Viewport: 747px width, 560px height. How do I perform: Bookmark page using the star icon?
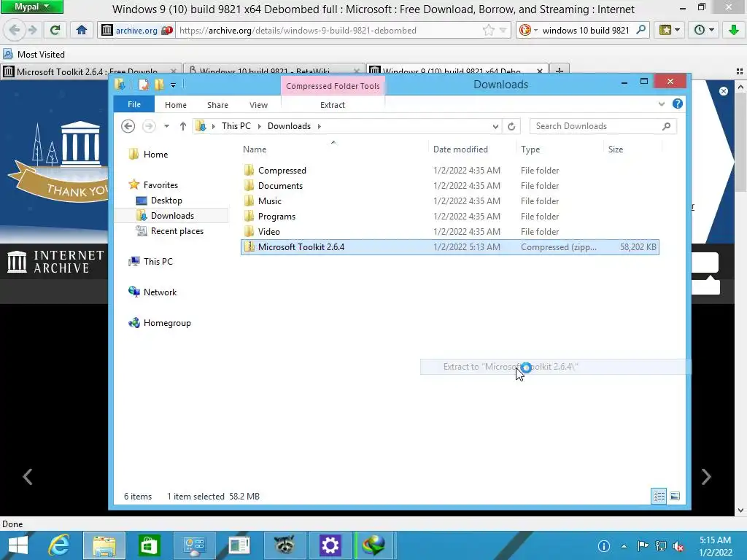(488, 31)
